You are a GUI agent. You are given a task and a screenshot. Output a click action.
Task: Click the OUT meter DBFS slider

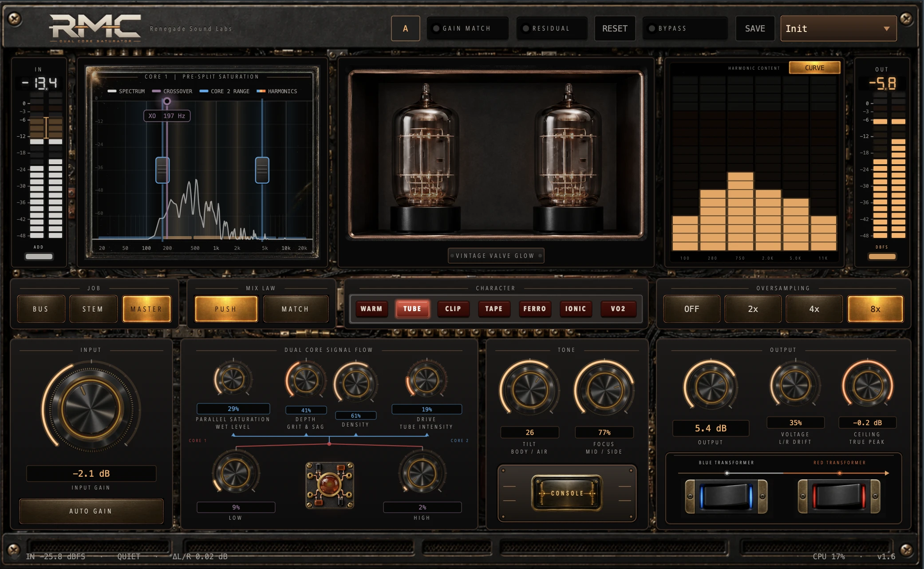pos(882,256)
